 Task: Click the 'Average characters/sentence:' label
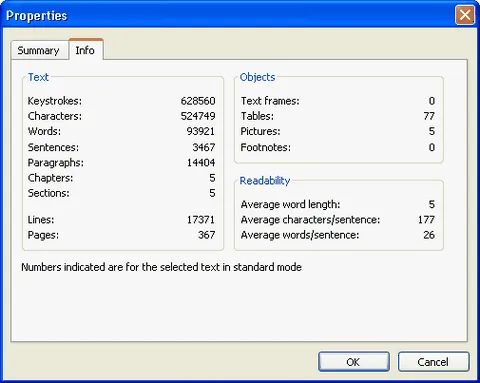pyautogui.click(x=310, y=219)
